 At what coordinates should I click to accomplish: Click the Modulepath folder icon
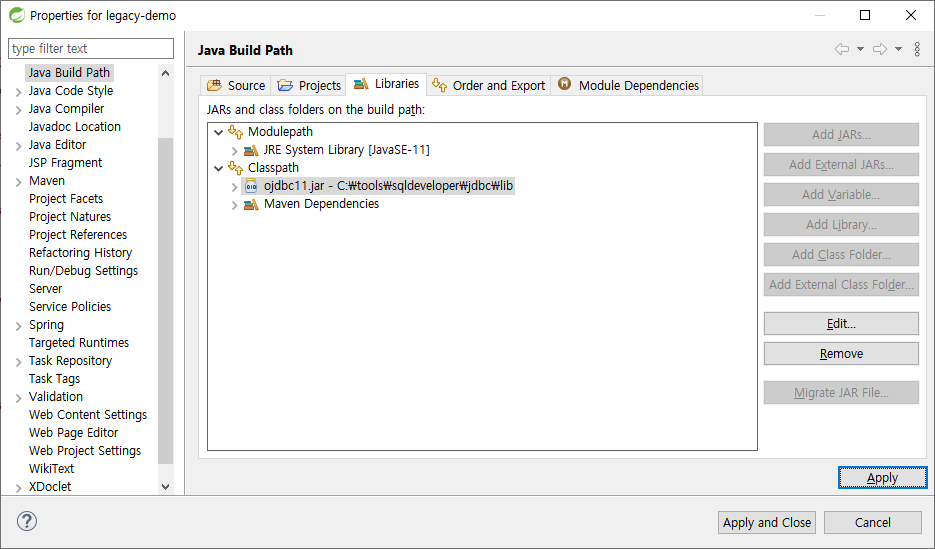pyautogui.click(x=236, y=132)
